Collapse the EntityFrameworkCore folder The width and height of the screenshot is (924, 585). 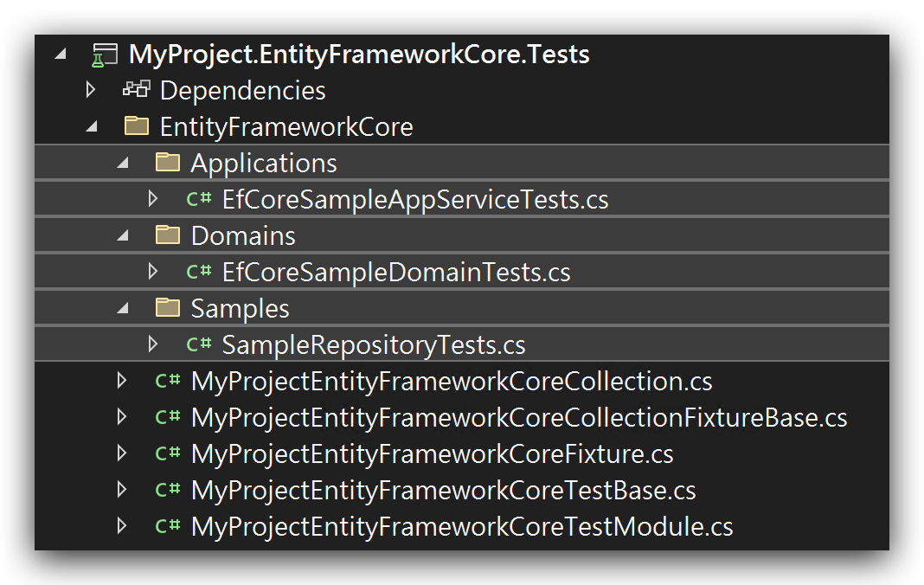(93, 126)
